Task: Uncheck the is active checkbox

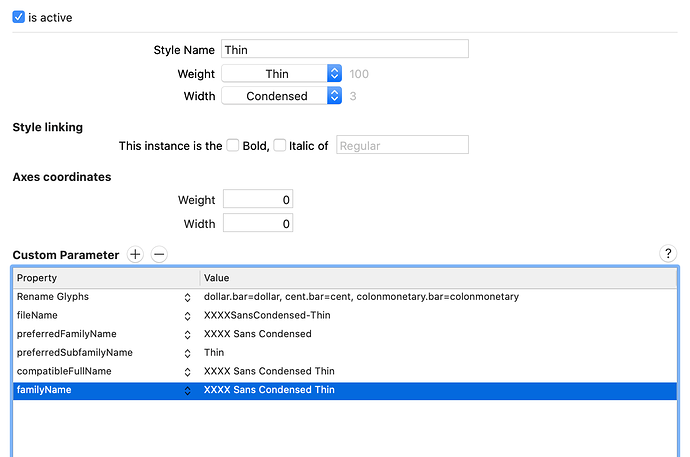Action: click(18, 17)
